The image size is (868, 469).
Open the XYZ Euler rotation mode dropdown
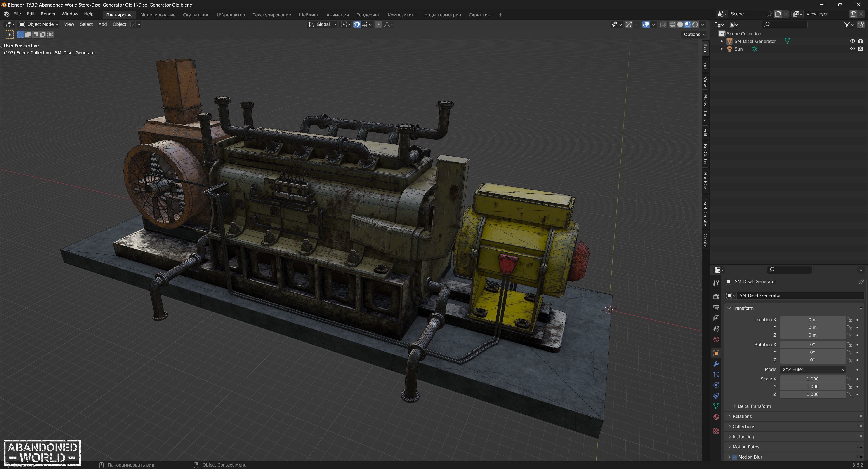coord(812,369)
